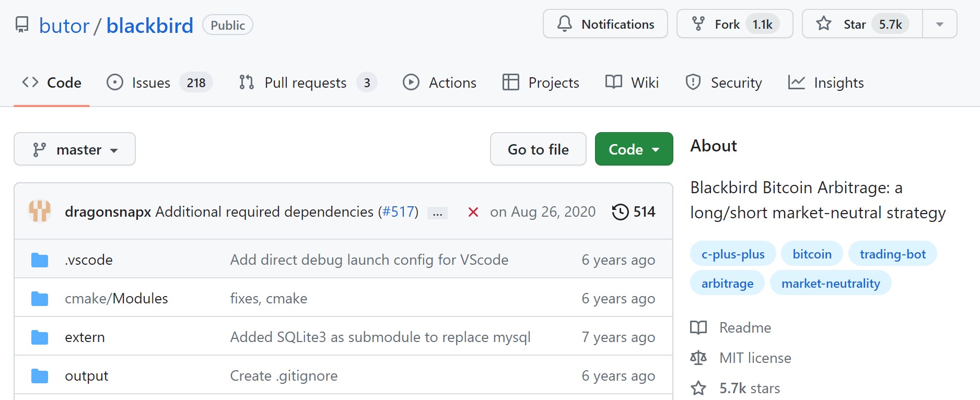Click the Projects table icon
Viewport: 980px width, 400px height.
point(510,83)
